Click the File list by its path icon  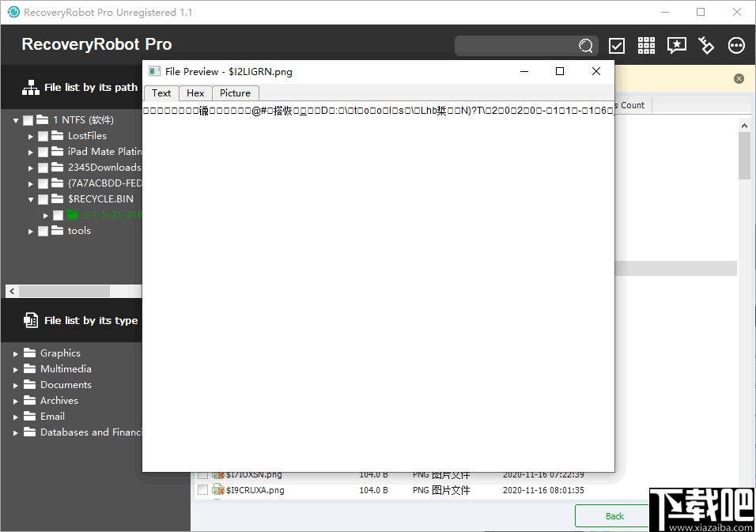pyautogui.click(x=30, y=87)
